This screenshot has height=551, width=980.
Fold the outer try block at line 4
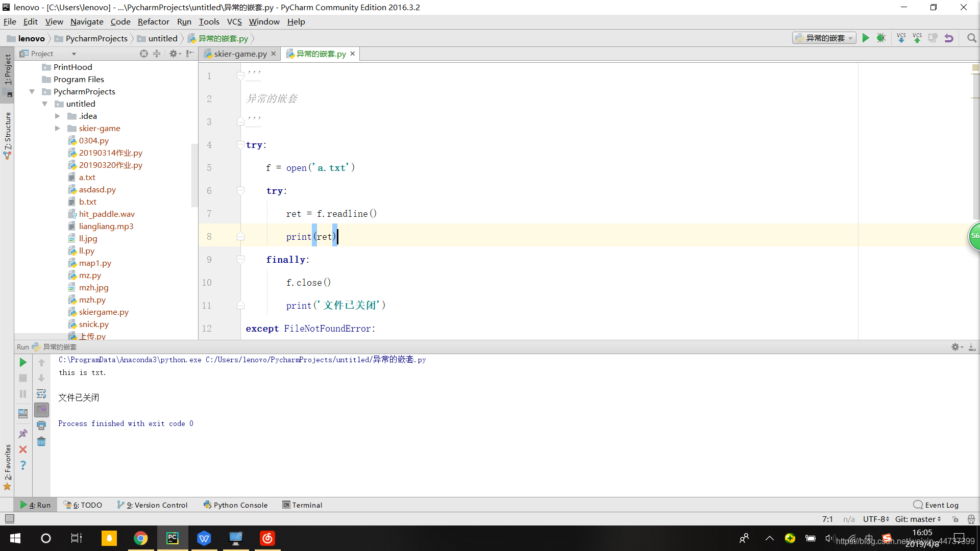(x=240, y=145)
